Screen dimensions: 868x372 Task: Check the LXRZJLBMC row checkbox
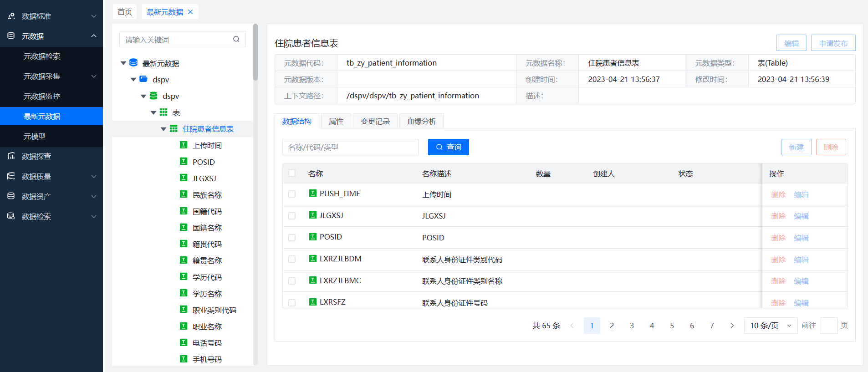point(292,281)
